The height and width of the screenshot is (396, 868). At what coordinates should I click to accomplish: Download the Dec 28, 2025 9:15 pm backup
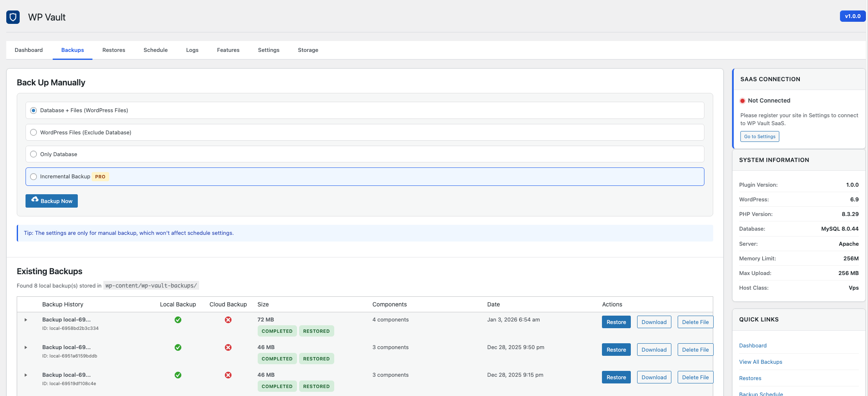[x=654, y=377]
